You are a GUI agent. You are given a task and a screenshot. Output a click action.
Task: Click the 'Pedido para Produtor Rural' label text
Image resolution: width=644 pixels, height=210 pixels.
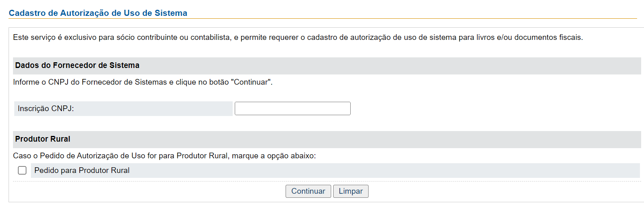pos(82,171)
